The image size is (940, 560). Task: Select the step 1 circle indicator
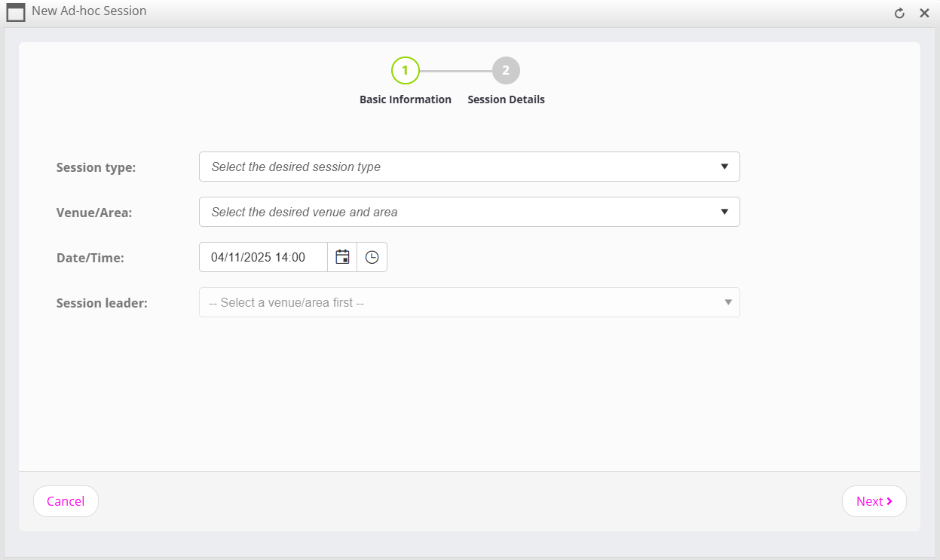405,71
